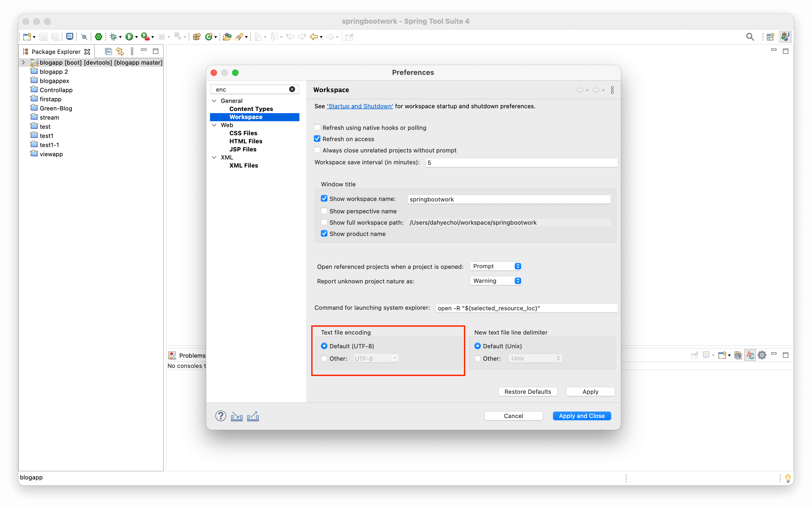The image size is (812, 508).
Task: Select Other radio under Text file encoding
Action: click(x=324, y=358)
